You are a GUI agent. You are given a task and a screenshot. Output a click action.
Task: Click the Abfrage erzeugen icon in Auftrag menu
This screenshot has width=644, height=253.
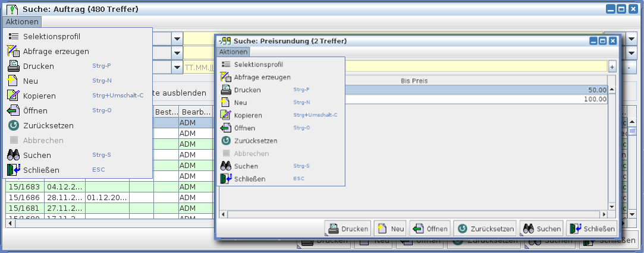coord(14,51)
